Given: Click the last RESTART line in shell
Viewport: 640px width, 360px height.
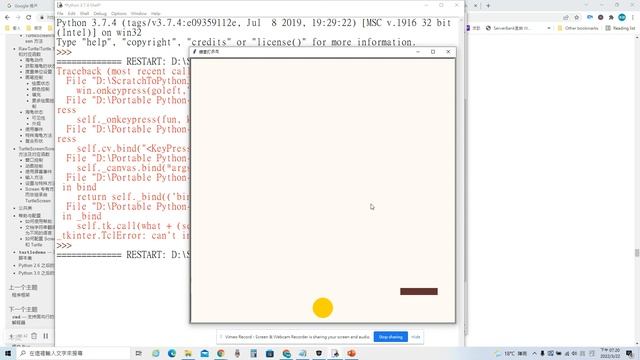Looking at the screenshot, I should pyautogui.click(x=123, y=255).
